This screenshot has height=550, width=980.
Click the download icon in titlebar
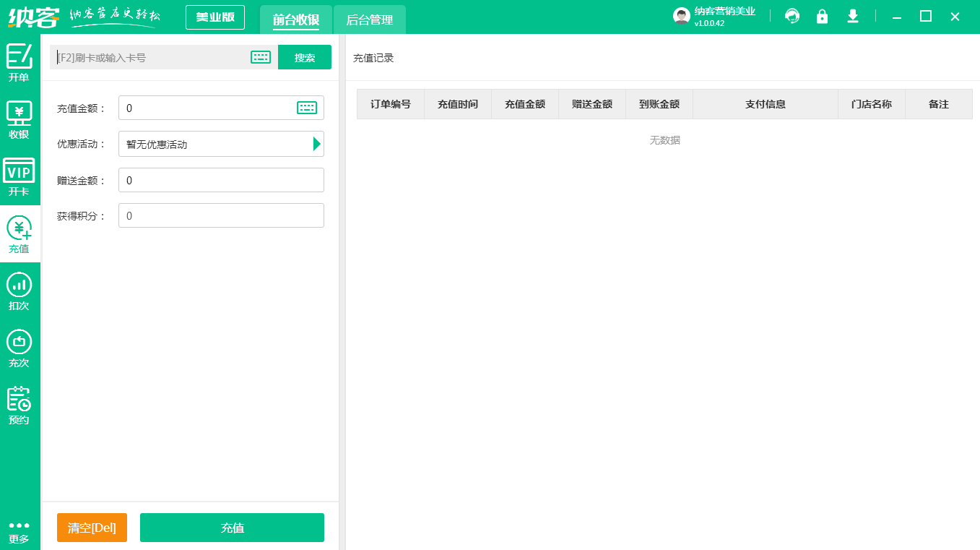click(853, 15)
